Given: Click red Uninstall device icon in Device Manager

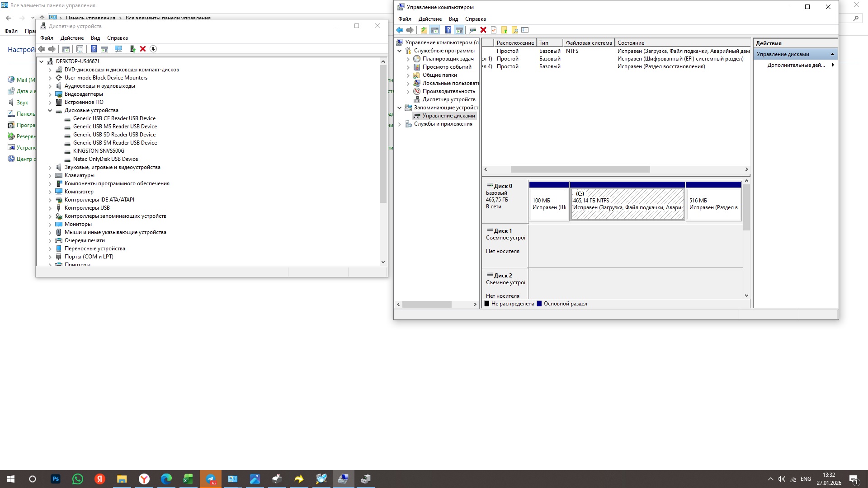Looking at the screenshot, I should (143, 49).
